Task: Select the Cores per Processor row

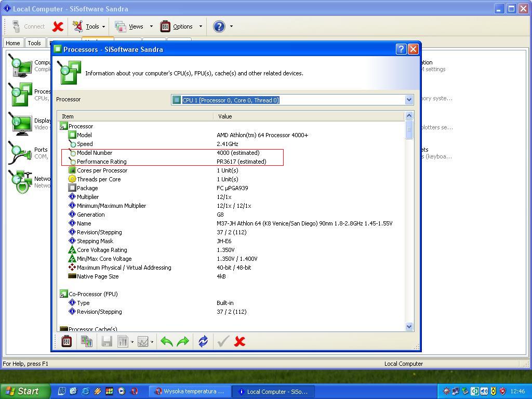Action: point(231,170)
